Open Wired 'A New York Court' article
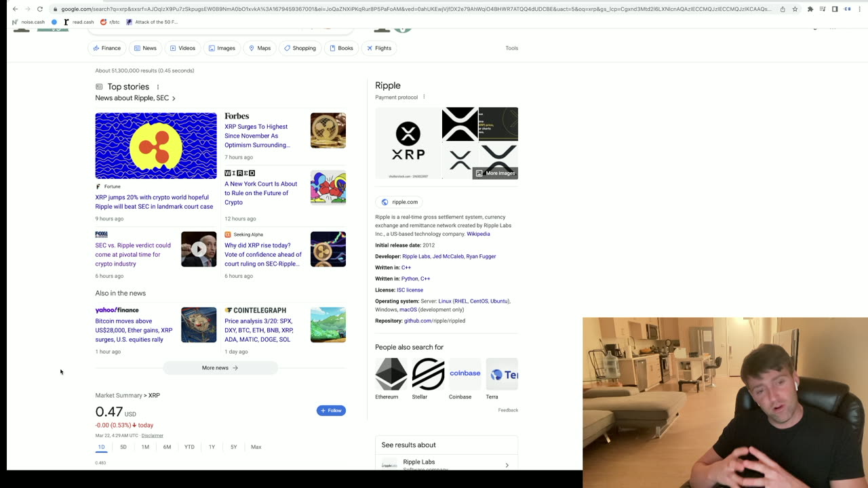This screenshot has height=488, width=868. [x=260, y=193]
